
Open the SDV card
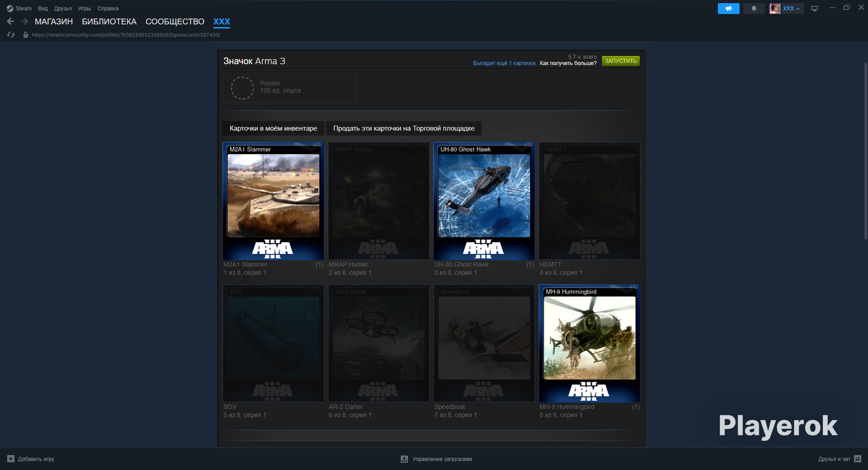point(273,344)
